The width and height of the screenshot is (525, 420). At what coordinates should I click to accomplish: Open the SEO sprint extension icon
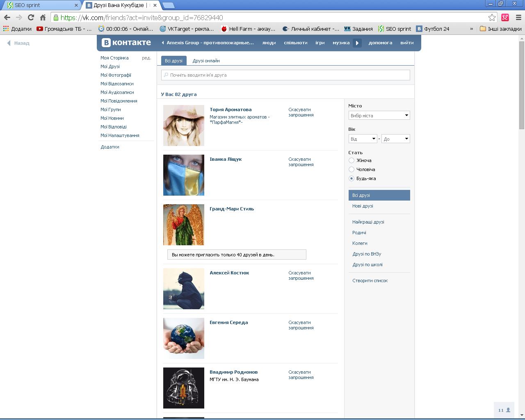point(505,17)
